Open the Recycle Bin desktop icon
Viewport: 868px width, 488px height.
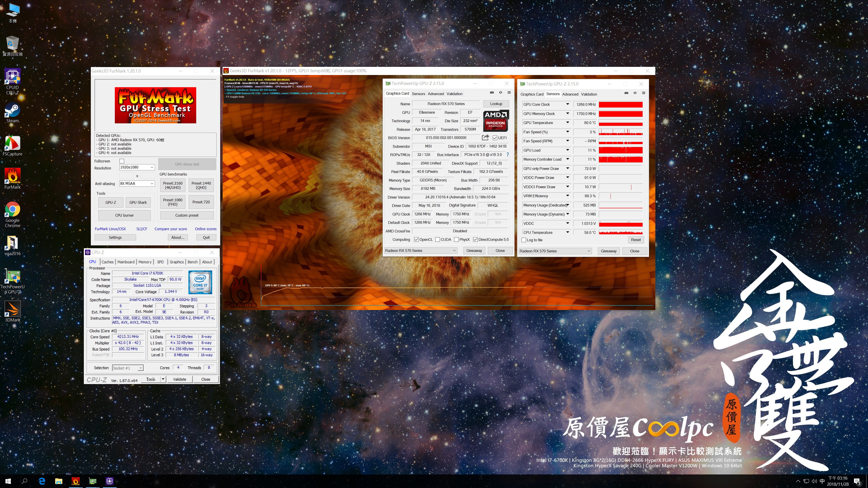[x=12, y=46]
